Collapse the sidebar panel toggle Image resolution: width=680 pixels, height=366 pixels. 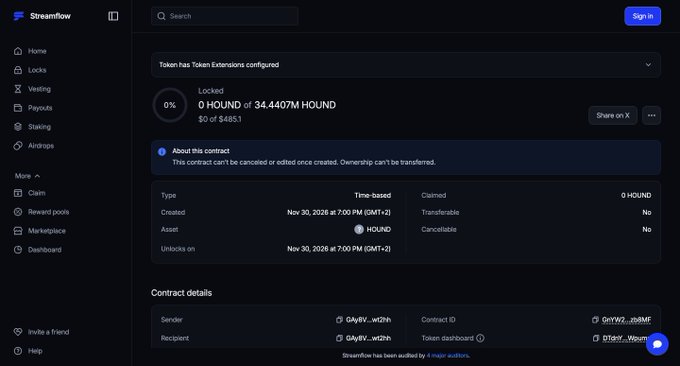pos(113,16)
